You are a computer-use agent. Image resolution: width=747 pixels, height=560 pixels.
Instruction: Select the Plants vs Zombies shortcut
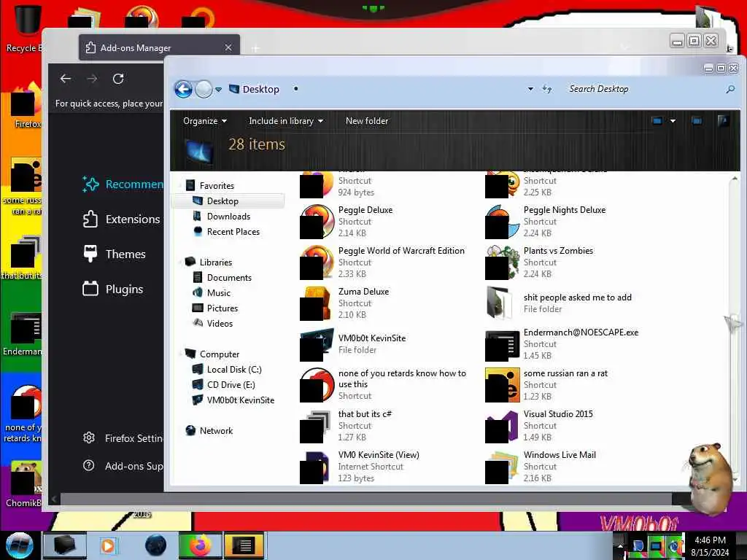539,262
